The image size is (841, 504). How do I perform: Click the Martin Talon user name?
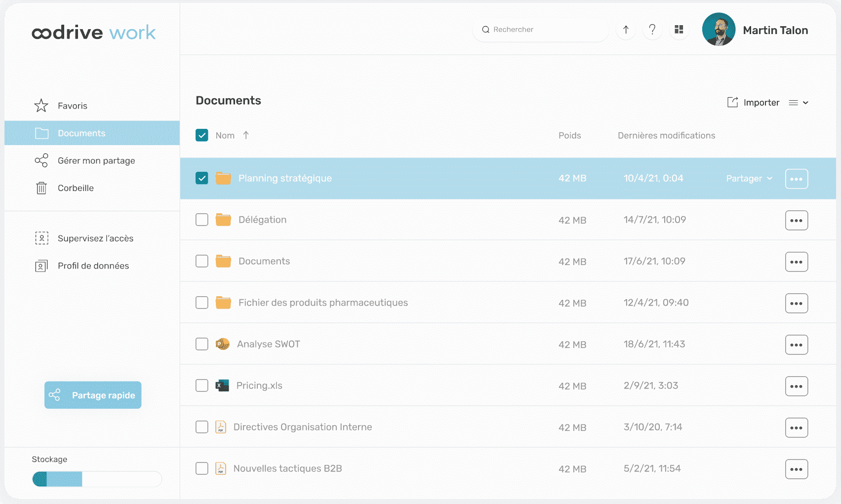(775, 30)
